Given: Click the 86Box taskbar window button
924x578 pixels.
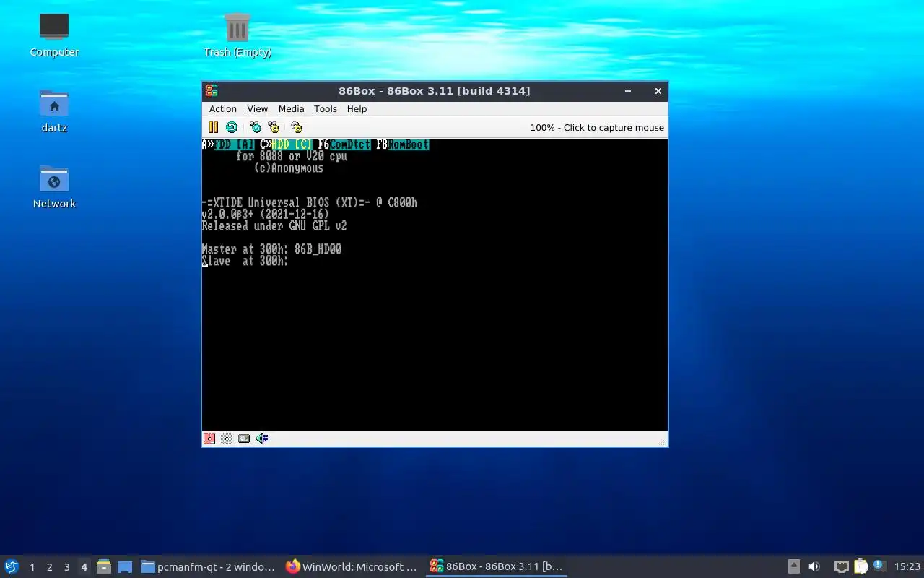Looking at the screenshot, I should [497, 566].
